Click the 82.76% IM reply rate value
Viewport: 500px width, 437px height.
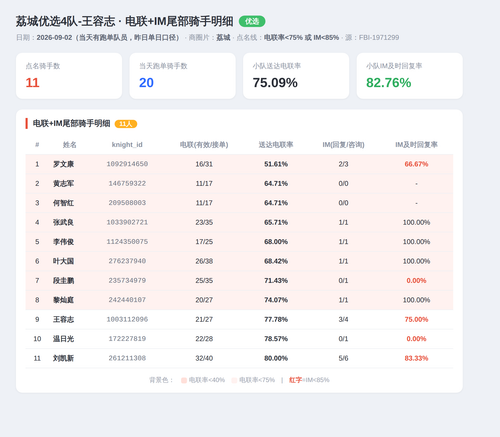(389, 83)
